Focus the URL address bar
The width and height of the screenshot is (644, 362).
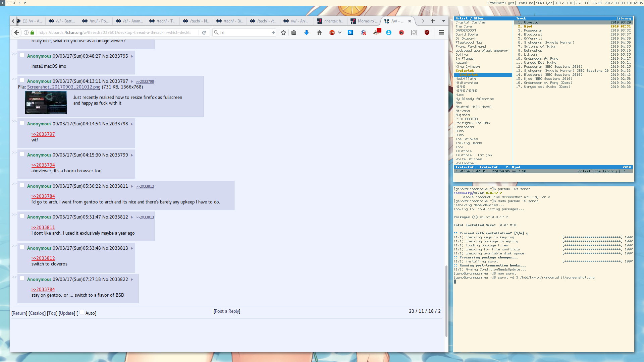tap(114, 33)
